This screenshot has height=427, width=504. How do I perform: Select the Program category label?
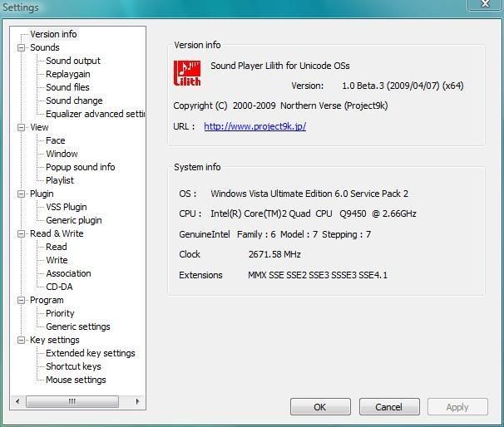pos(47,300)
